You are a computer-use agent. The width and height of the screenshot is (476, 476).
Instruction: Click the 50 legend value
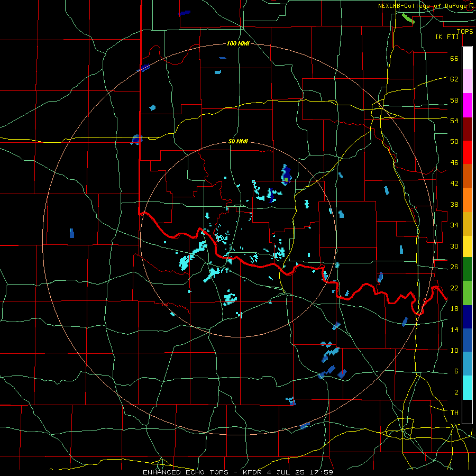pos(454,142)
